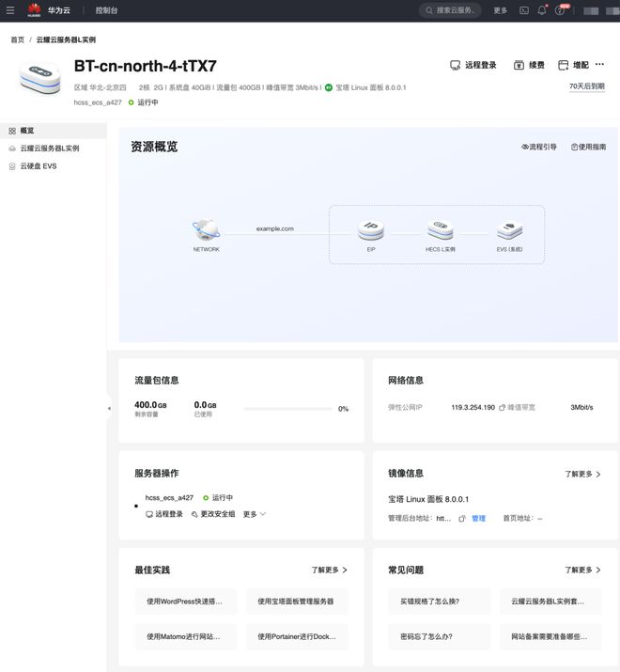The width and height of the screenshot is (620, 672).
Task: Click the EIP node icon
Action: pos(371,229)
